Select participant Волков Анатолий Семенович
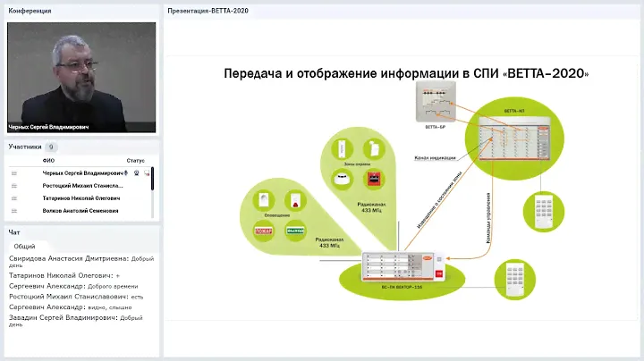 point(80,211)
